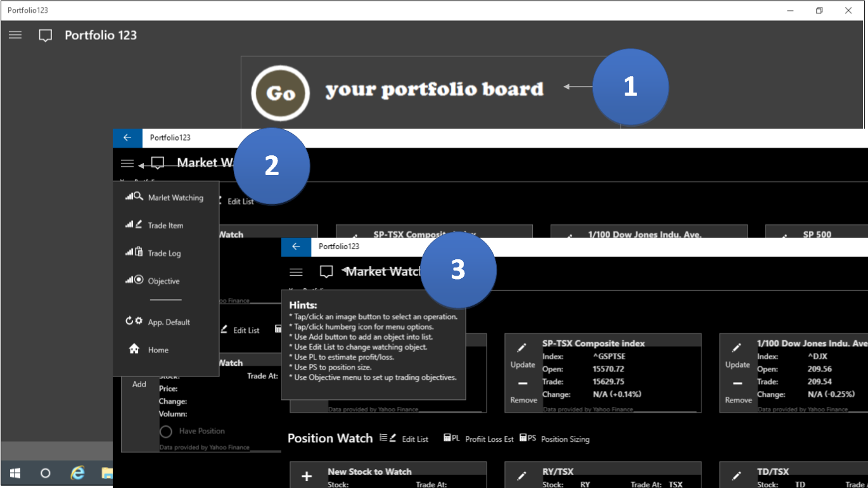Select the Marlet Watching menu entry
Screen dimensions: 868x488
[165, 198]
